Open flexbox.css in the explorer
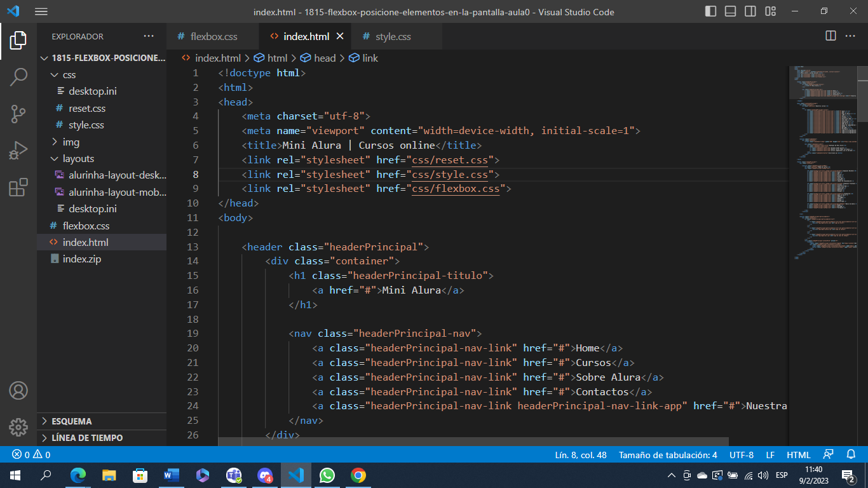868x488 pixels. click(102, 226)
